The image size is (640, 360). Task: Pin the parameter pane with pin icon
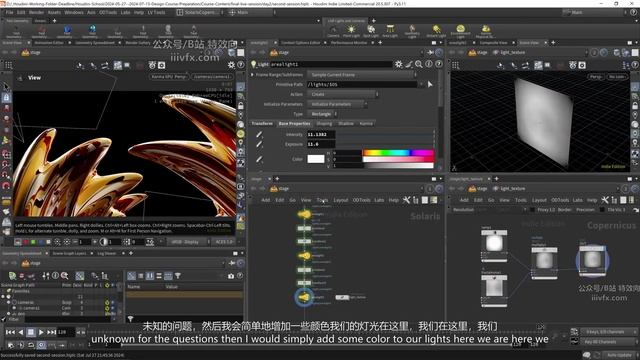point(430,52)
